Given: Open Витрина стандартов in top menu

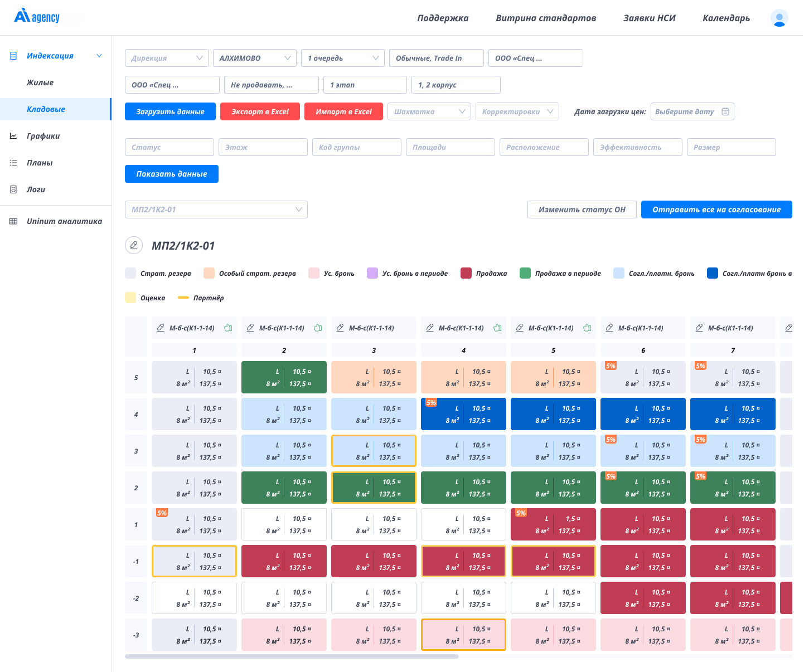Looking at the screenshot, I should 546,18.
